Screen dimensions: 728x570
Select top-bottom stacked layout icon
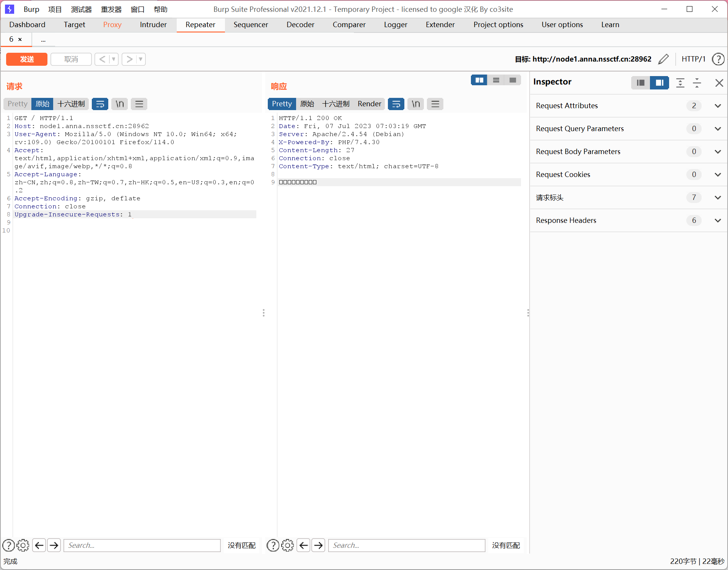pos(496,80)
